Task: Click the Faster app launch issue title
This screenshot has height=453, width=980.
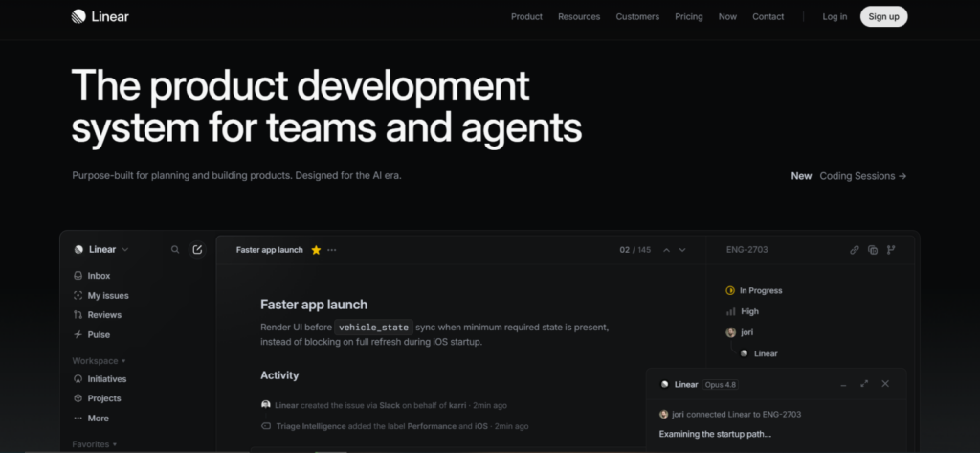Action: click(314, 305)
